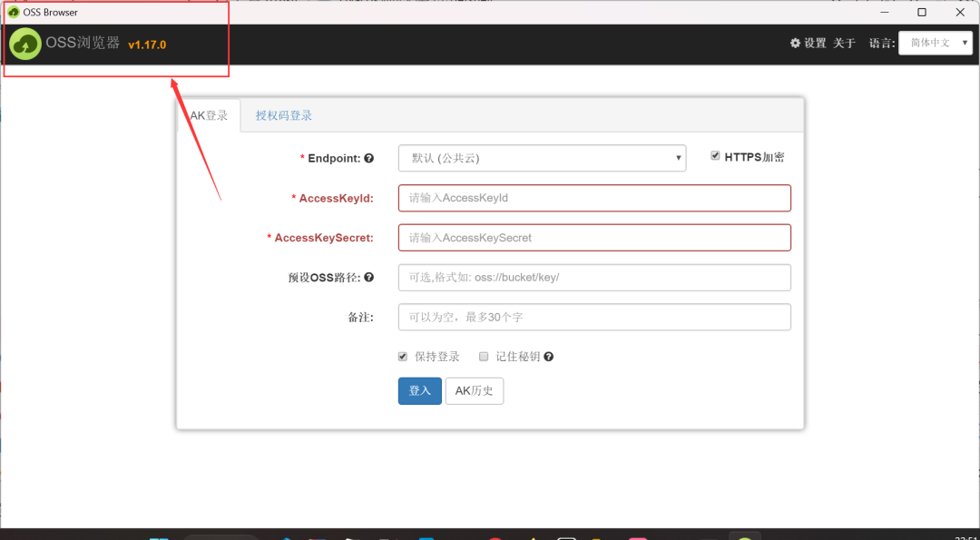Switch to the 授权码登录 tab
The width and height of the screenshot is (980, 540).
[x=284, y=115]
